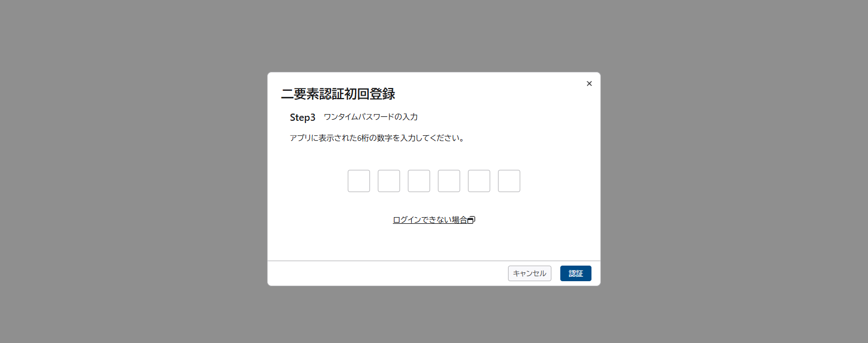Confirm with the blue 認証 button

(x=576, y=273)
